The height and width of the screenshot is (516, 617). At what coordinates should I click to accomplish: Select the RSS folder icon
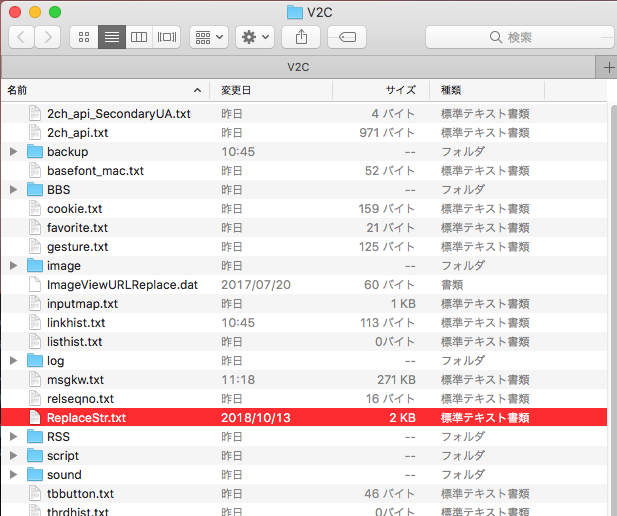point(35,436)
